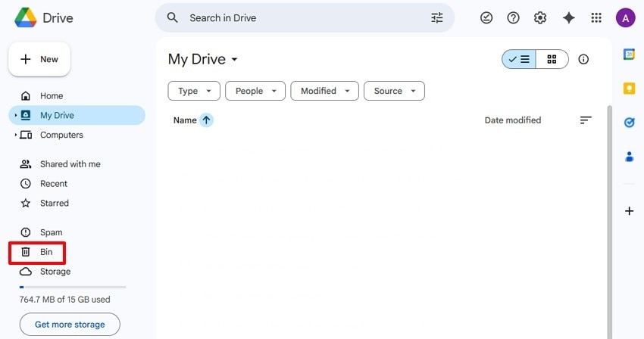Viewport: 644px width, 339px height.
Task: Go to Shared with me
Action: pyautogui.click(x=70, y=164)
